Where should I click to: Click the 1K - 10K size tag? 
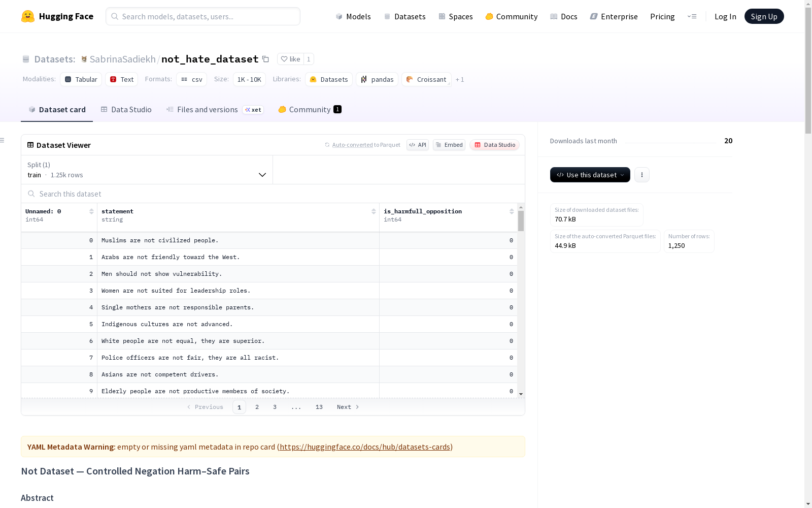coord(249,79)
